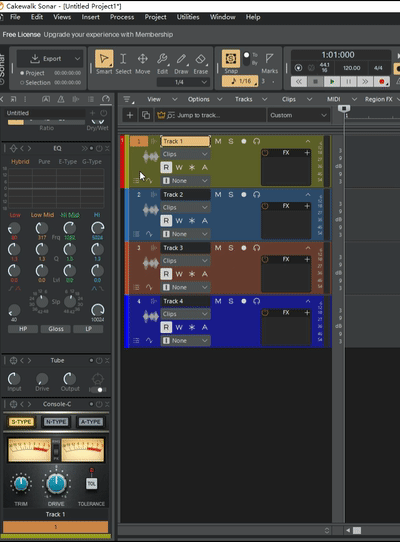400x542 pixels.
Task: Open the 1/16 snap resolution dropdown
Action: point(240,81)
